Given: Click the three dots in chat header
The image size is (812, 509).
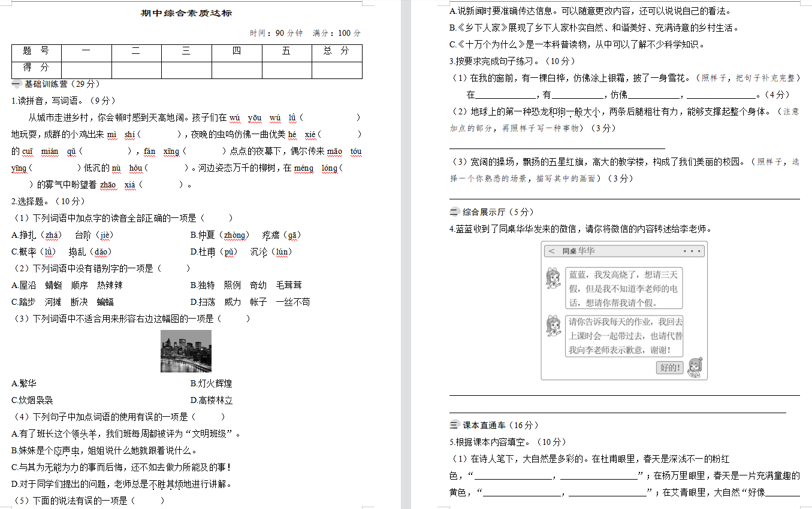Looking at the screenshot, I should click(692, 252).
